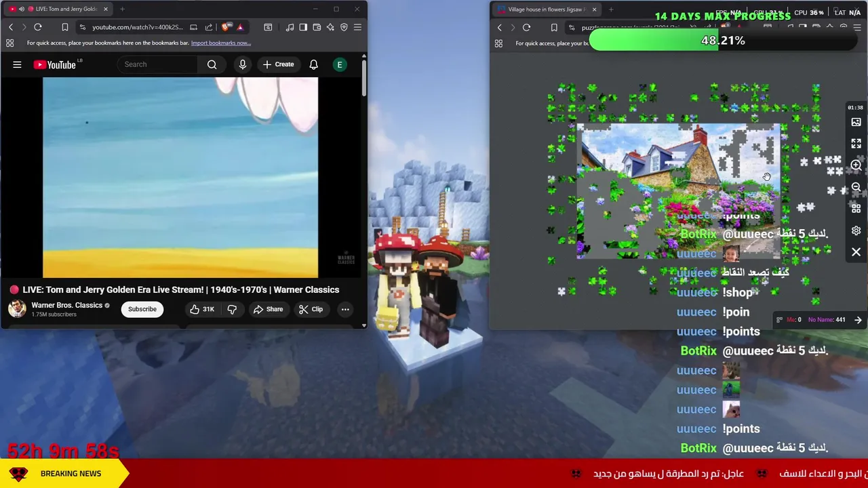
Task: Start voice search with the microphone icon
Action: (242, 64)
